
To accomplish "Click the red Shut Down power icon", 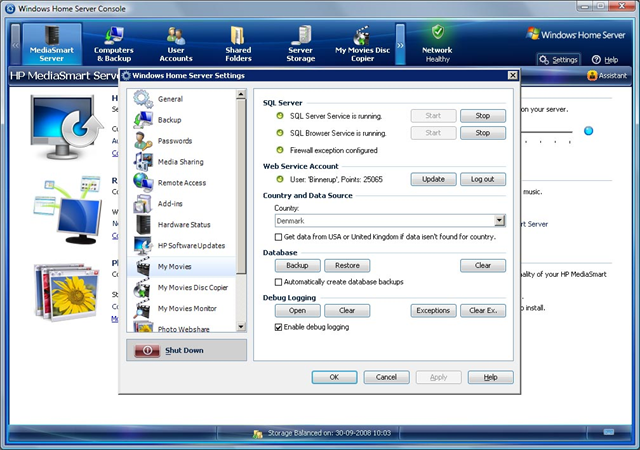I will pos(147,350).
